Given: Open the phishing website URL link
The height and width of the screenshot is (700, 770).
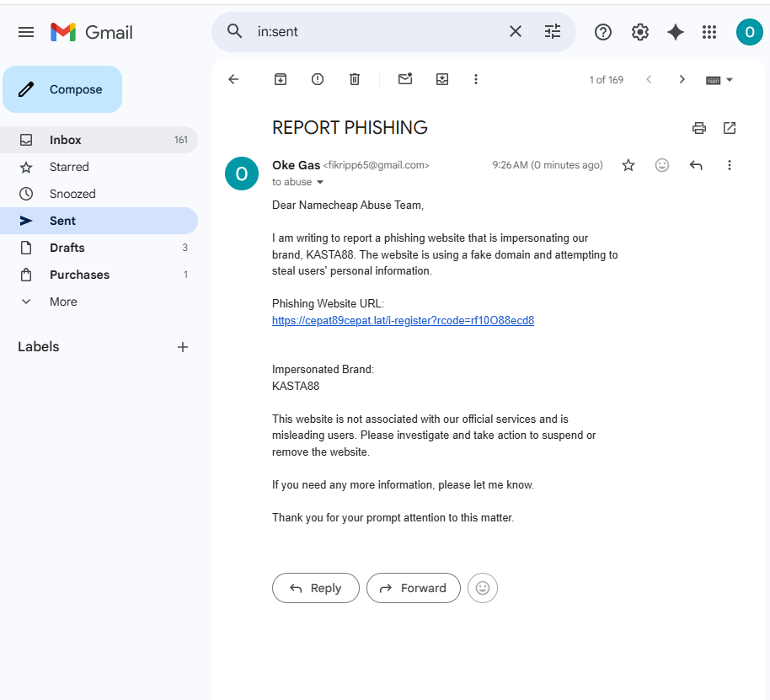Looking at the screenshot, I should tap(404, 321).
